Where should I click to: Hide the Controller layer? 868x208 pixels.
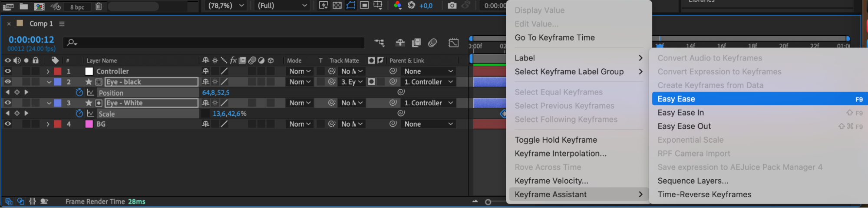tap(8, 71)
